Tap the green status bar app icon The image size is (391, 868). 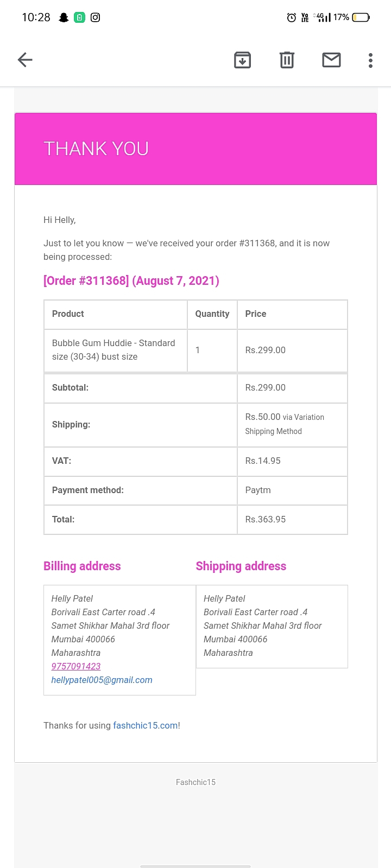pos(79,17)
